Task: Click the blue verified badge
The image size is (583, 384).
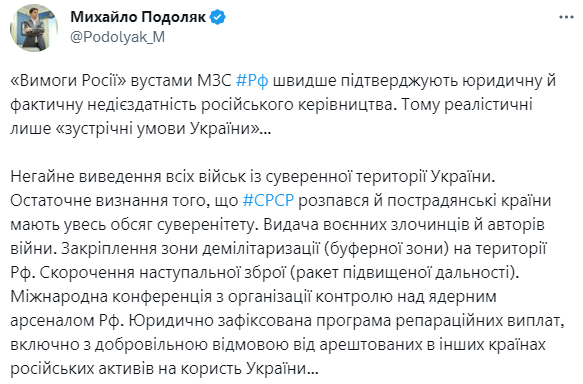Action: (218, 17)
